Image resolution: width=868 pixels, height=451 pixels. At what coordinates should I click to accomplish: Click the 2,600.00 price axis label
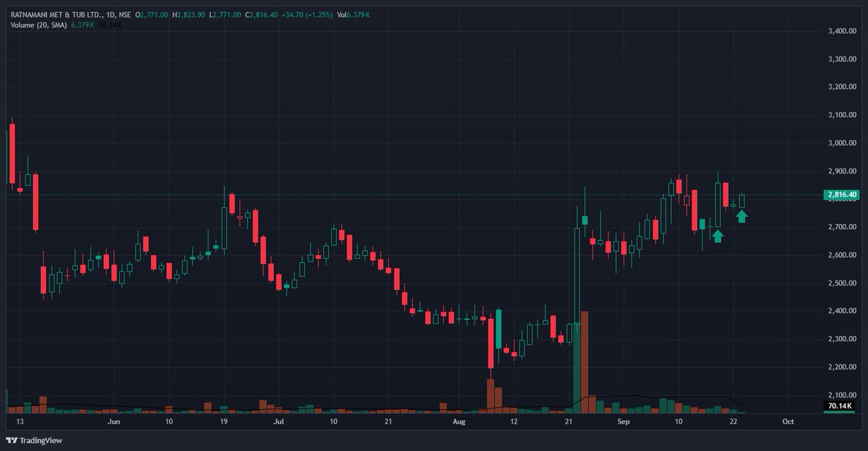(x=842, y=255)
